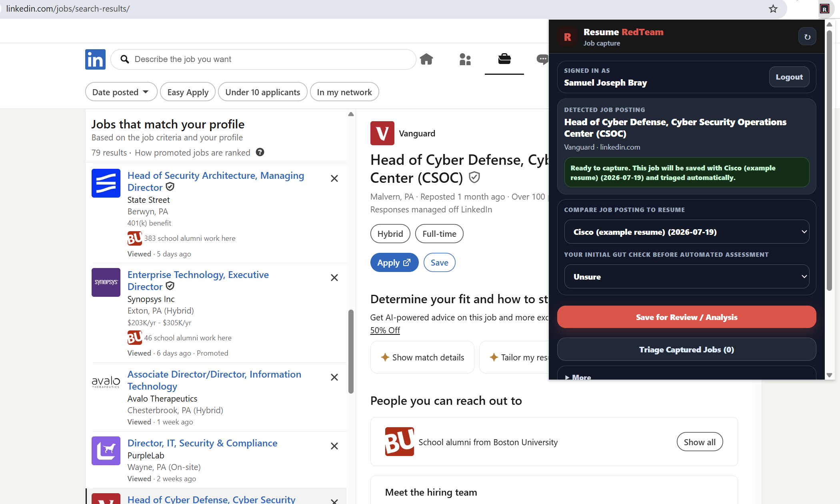840x504 pixels.
Task: Open the Vanguard company name link
Action: (417, 134)
